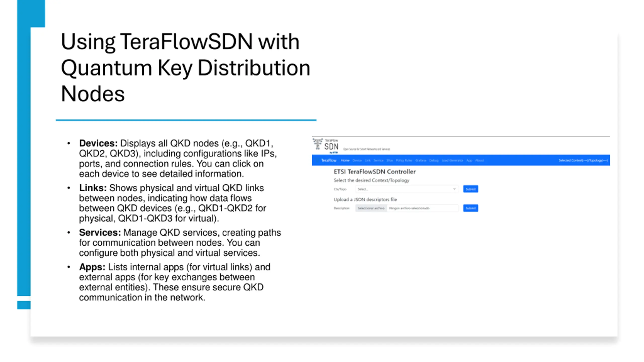Click the 'Devices:' bullet heading
The height and width of the screenshot is (362, 644).
pos(98,143)
